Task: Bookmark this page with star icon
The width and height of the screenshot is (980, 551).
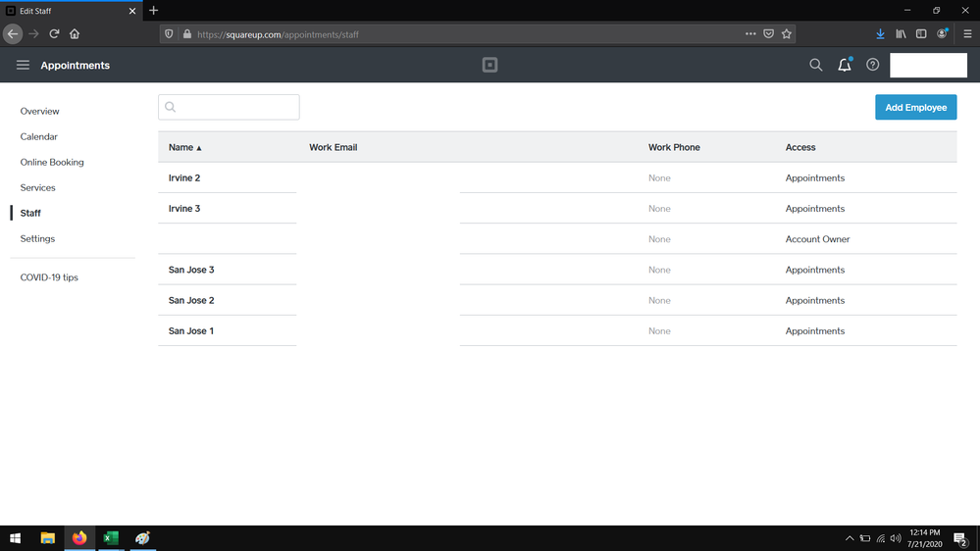Action: pos(786,33)
